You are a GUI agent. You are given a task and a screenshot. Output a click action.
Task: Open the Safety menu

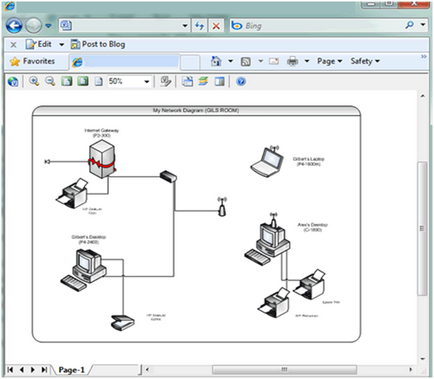point(365,61)
